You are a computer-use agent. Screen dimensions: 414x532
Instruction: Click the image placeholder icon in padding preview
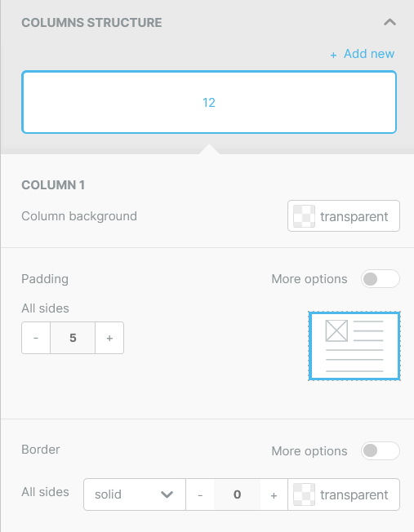(336, 330)
